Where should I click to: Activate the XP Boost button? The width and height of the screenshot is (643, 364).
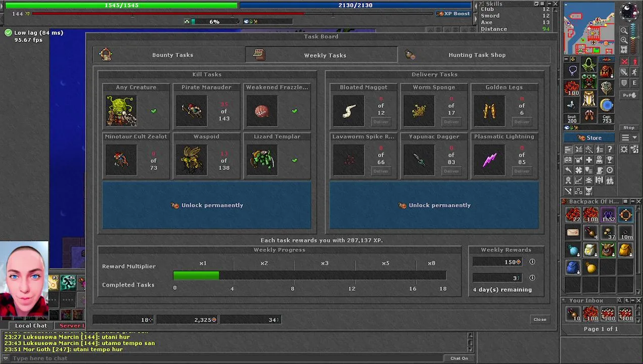pos(453,14)
